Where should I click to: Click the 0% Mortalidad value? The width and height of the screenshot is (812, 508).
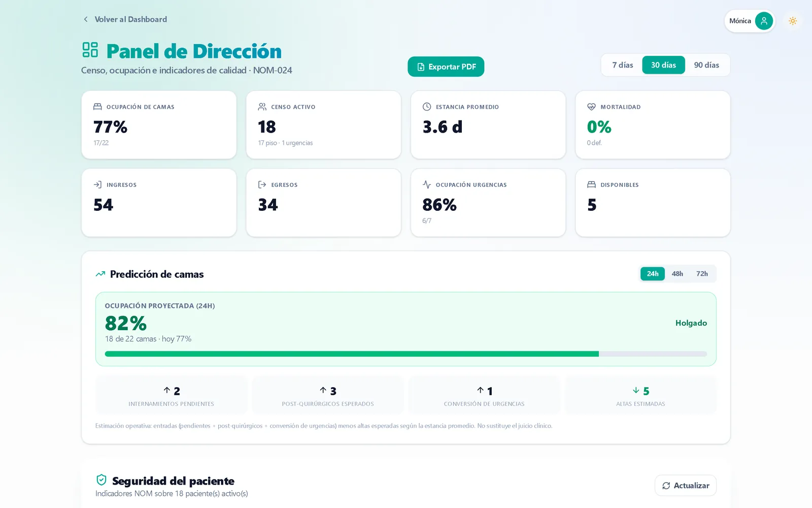(599, 126)
